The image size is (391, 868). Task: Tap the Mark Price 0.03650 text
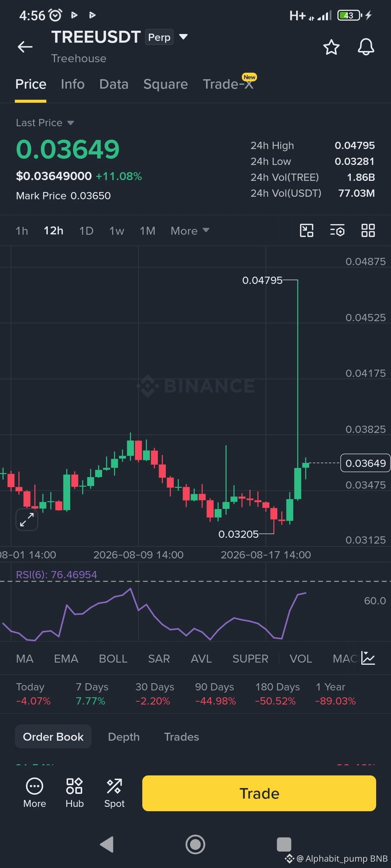[x=63, y=196]
